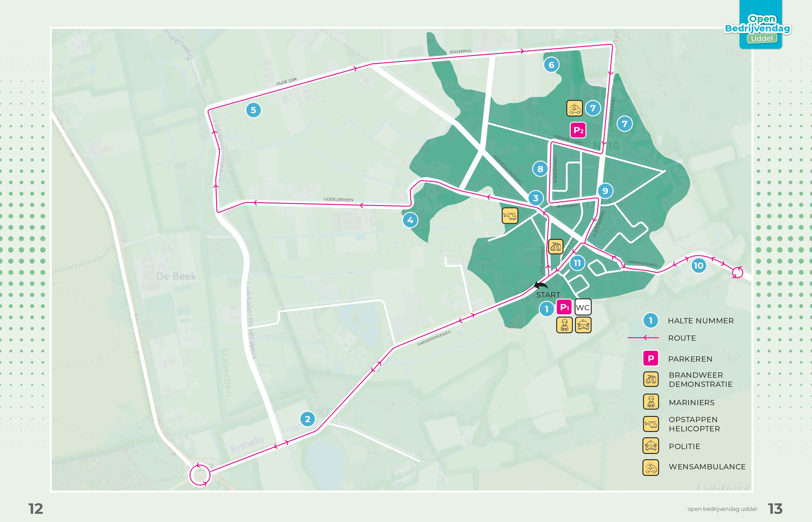
Task: Click the HALTE NUMMER legend label
Action: [x=700, y=321]
